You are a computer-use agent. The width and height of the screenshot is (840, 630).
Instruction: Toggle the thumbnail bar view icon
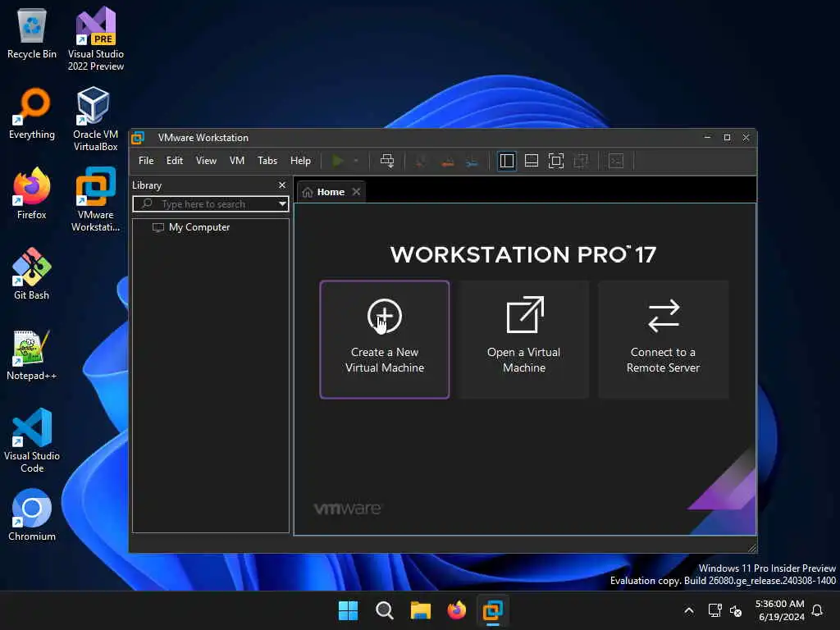532,161
